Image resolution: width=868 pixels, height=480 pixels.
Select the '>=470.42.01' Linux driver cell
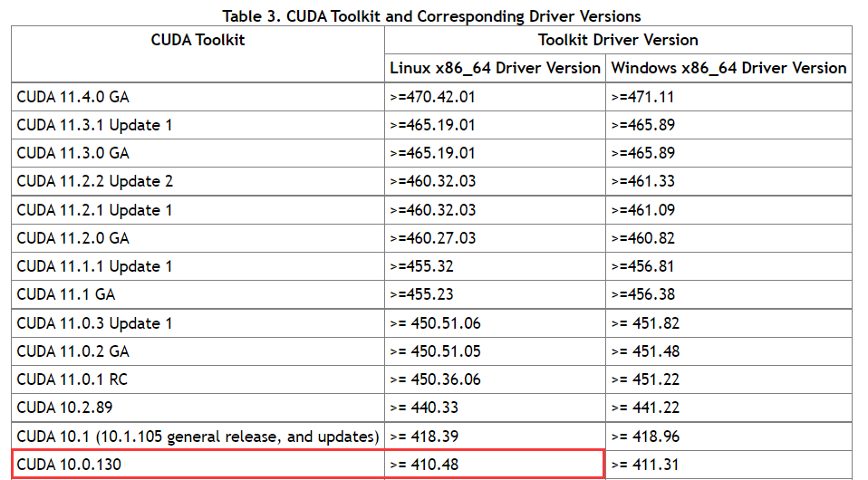[x=495, y=97]
